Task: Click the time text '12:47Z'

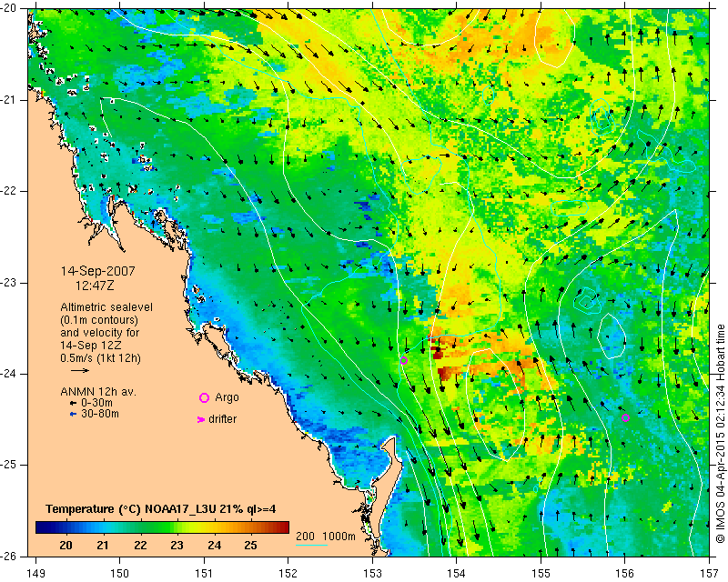Action: coord(95,286)
